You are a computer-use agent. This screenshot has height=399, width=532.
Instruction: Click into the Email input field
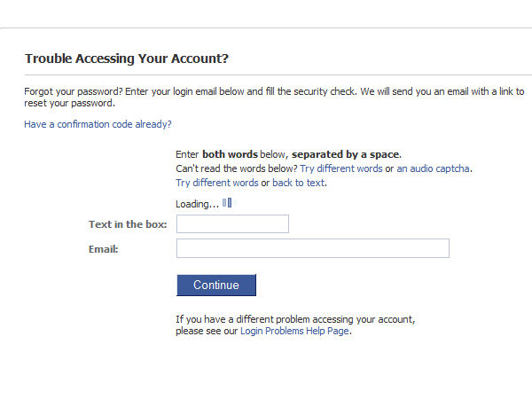[312, 248]
